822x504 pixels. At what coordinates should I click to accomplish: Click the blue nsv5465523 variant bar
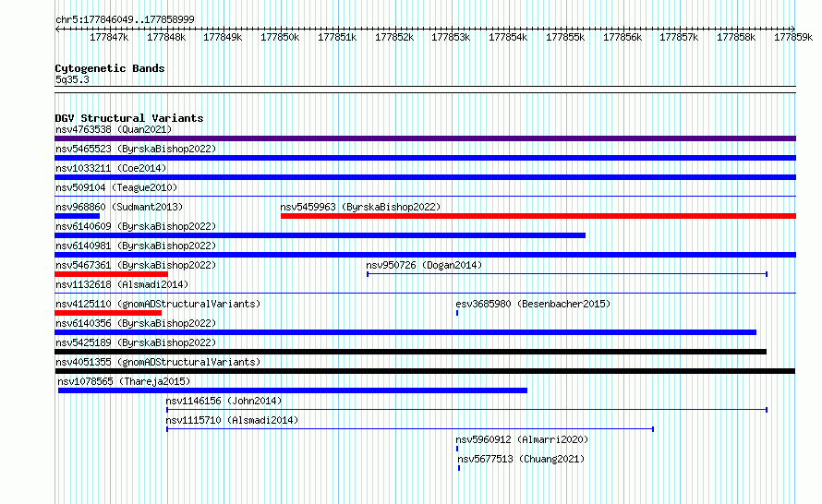[425, 158]
